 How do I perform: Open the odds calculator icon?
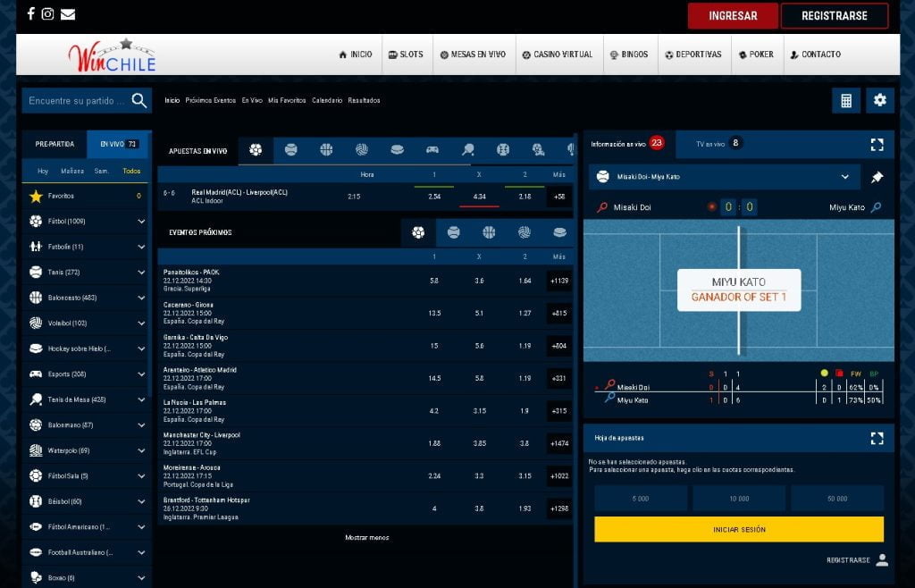[845, 100]
